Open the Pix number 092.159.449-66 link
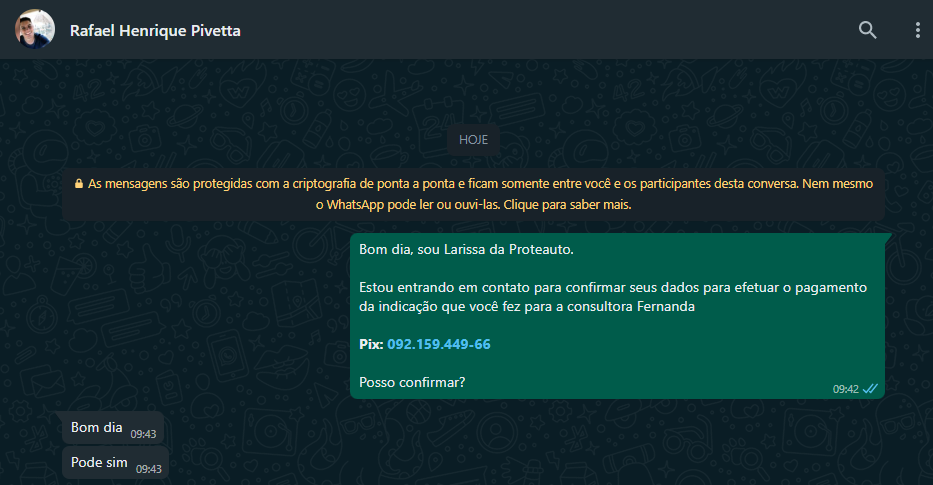Screen dimensions: 933x485 439,344
